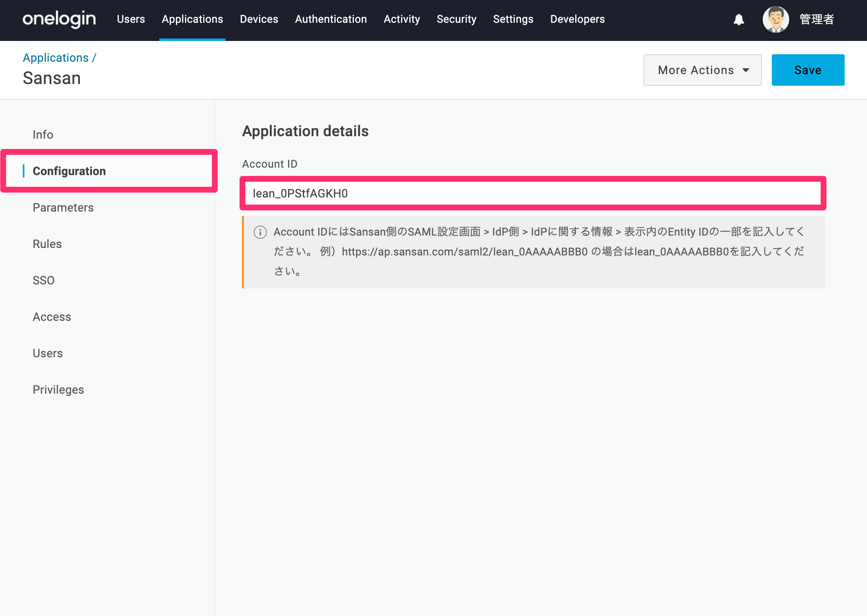Open the Users top menu
Image resolution: width=867 pixels, height=616 pixels.
[x=131, y=19]
